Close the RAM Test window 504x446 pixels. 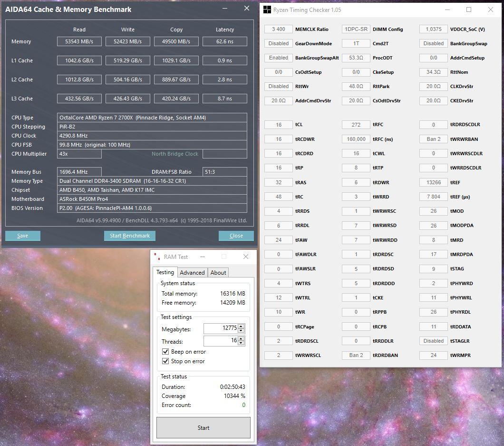tap(245, 257)
